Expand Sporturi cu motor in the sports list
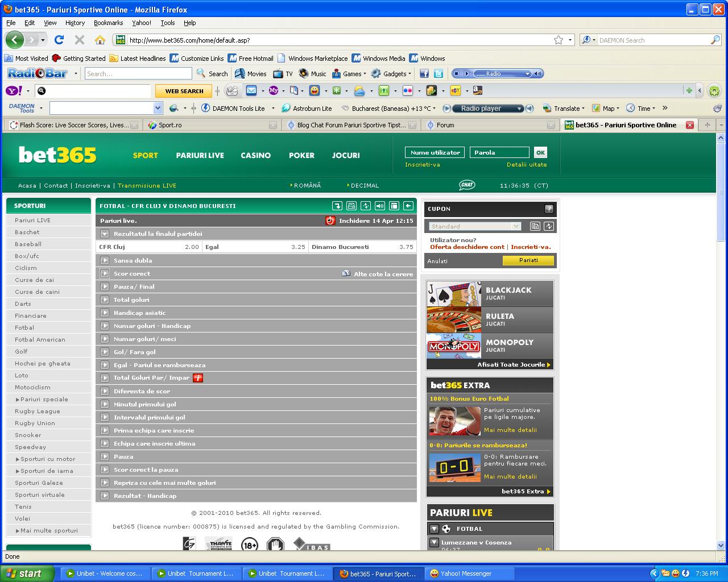The width and height of the screenshot is (728, 582). tap(45, 459)
